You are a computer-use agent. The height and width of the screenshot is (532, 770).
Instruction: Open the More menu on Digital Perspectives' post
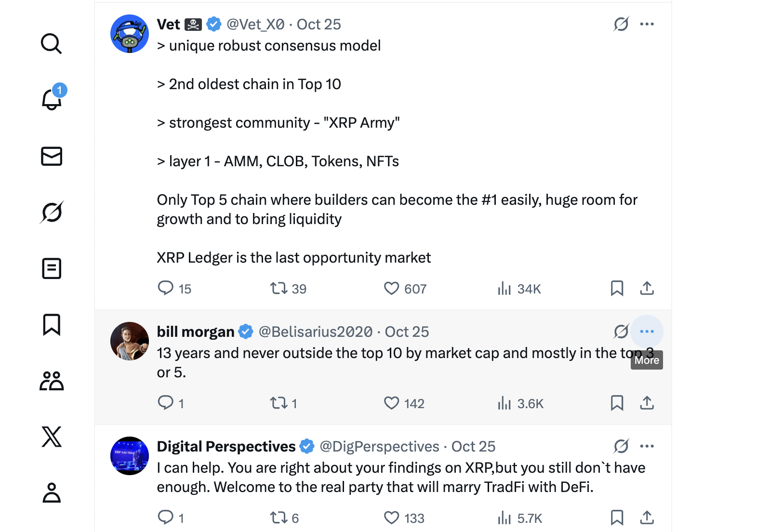647,446
